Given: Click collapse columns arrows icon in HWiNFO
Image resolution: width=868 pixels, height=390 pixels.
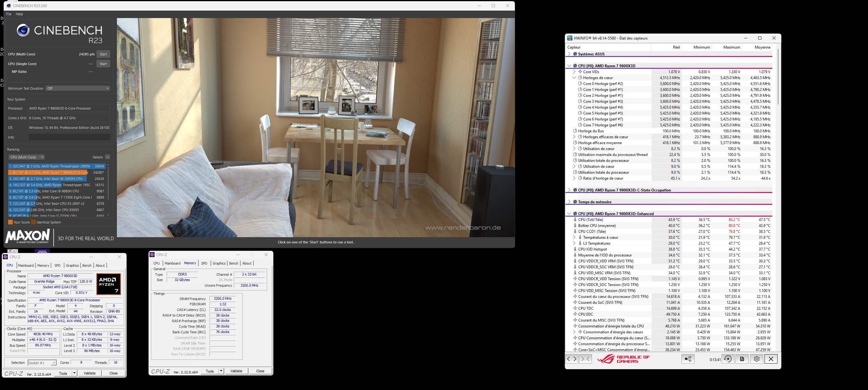Looking at the screenshot, I should pyautogui.click(x=586, y=359).
